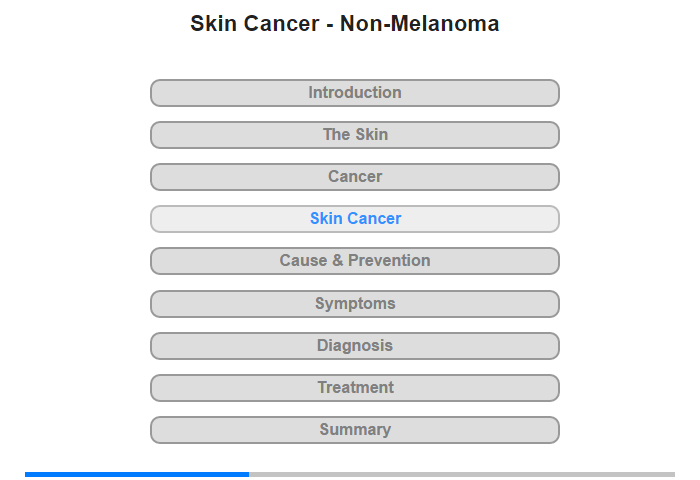The image size is (700, 480).
Task: Open the Symptoms section
Action: point(355,304)
